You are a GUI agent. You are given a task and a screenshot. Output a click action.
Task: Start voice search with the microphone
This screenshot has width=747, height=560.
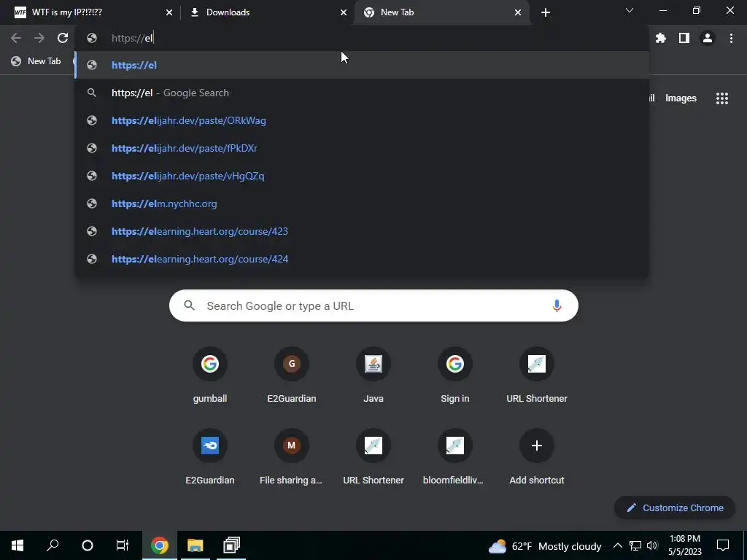click(557, 306)
